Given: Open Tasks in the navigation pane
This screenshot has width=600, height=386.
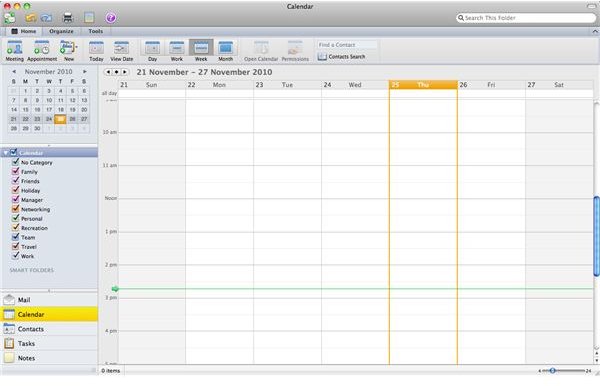Looking at the screenshot, I should pyautogui.click(x=49, y=344).
